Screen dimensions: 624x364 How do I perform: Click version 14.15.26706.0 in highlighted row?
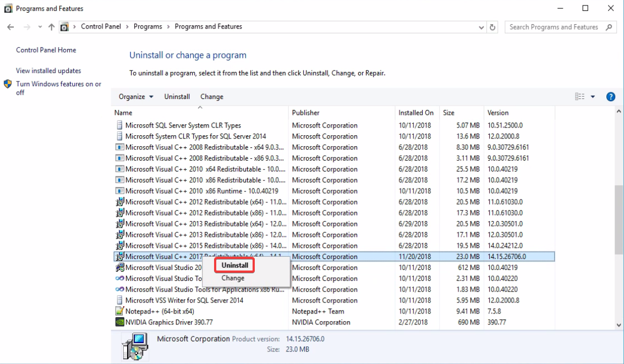507,257
